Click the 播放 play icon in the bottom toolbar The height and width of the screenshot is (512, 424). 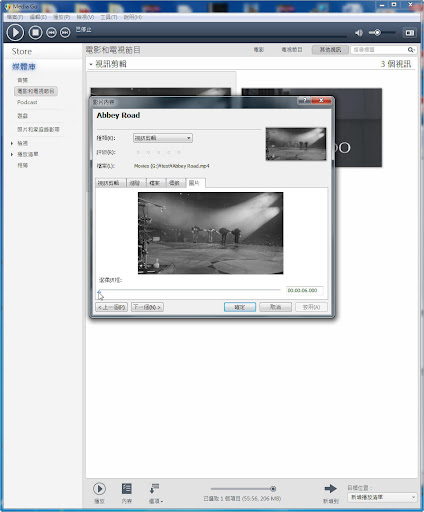pyautogui.click(x=99, y=489)
